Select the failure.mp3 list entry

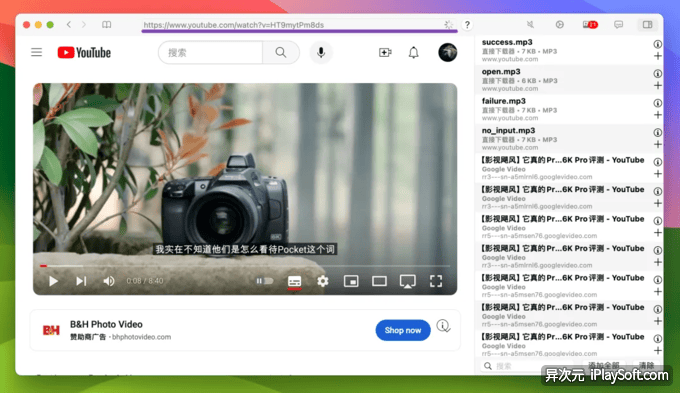pos(565,109)
